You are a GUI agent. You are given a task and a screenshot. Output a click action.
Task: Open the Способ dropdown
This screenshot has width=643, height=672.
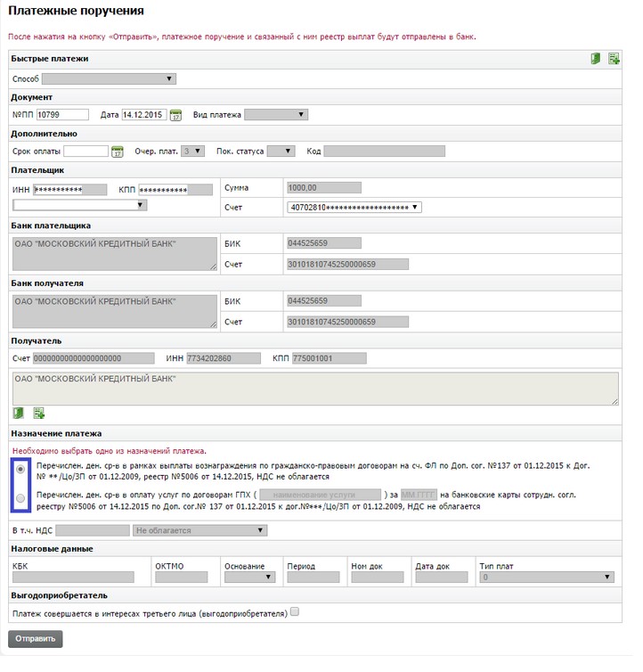(x=109, y=78)
